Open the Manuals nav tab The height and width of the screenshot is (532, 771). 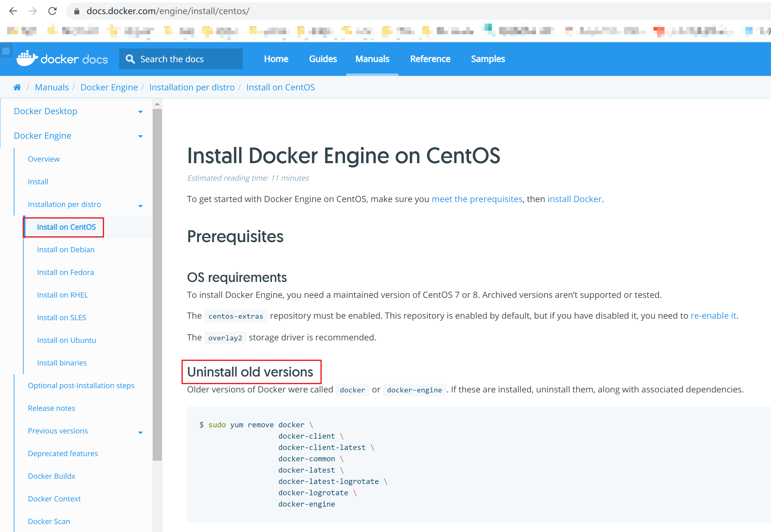click(372, 59)
